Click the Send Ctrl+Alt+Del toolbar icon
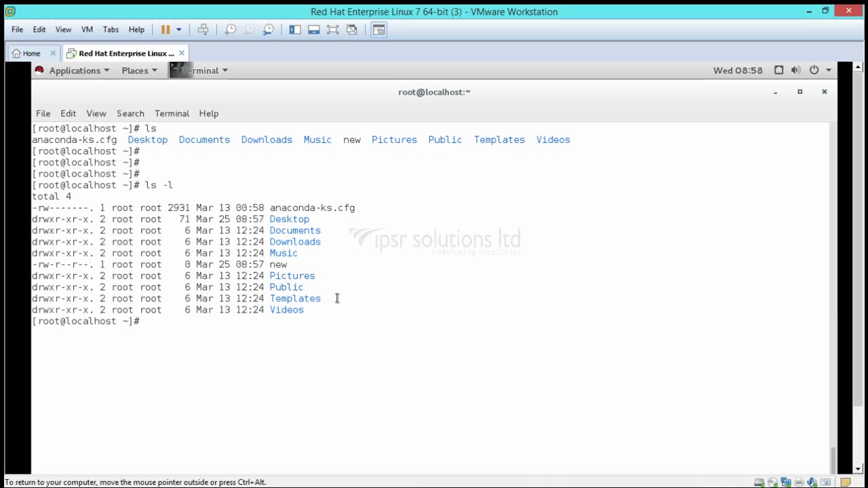 tap(203, 29)
